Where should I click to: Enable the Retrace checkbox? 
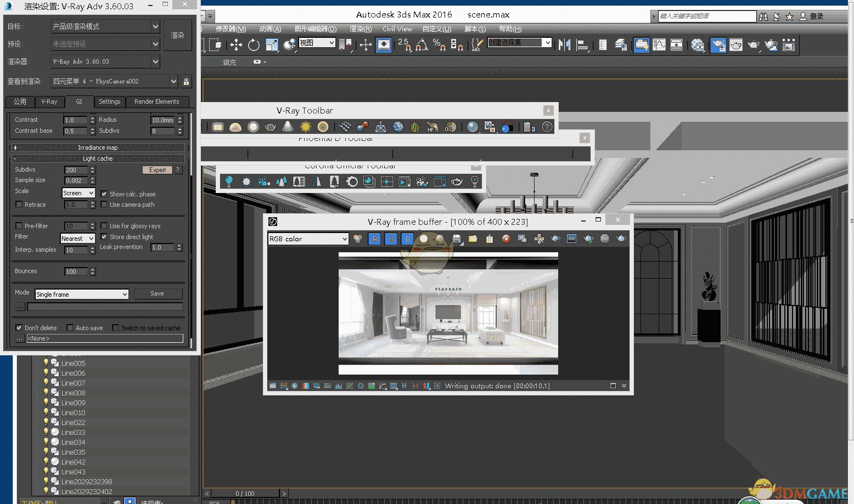19,205
